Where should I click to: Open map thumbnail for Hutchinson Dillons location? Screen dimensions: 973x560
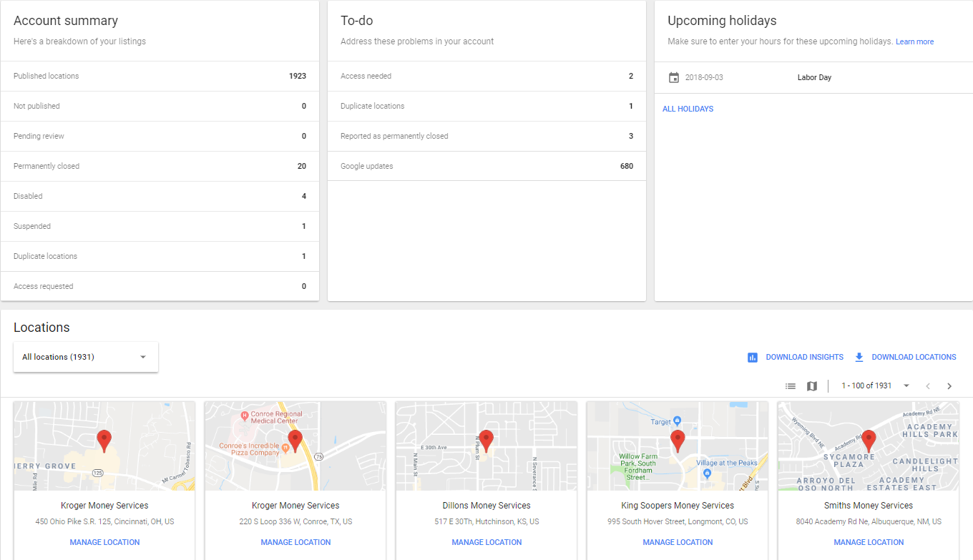(x=486, y=446)
